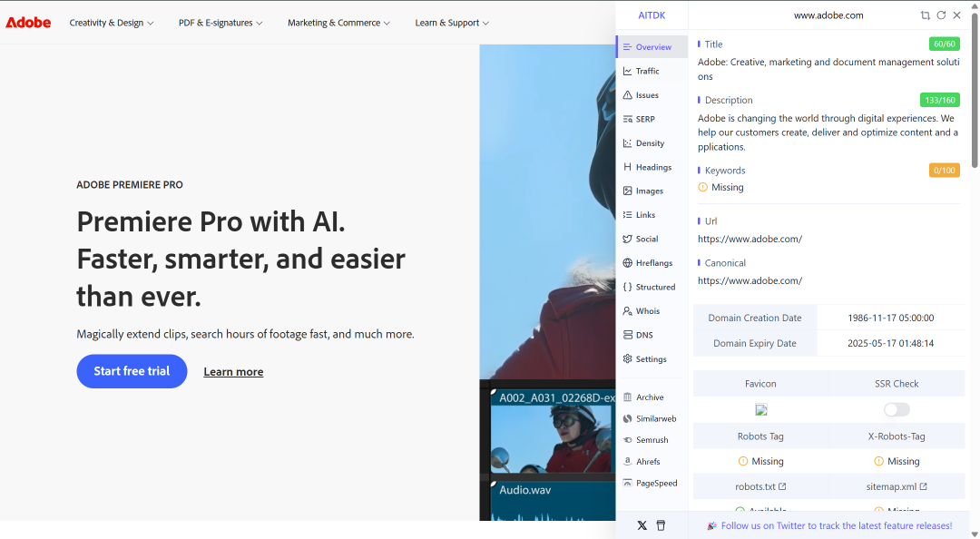Click the Start free trial button
The height and width of the screenshot is (539, 980).
(x=132, y=371)
